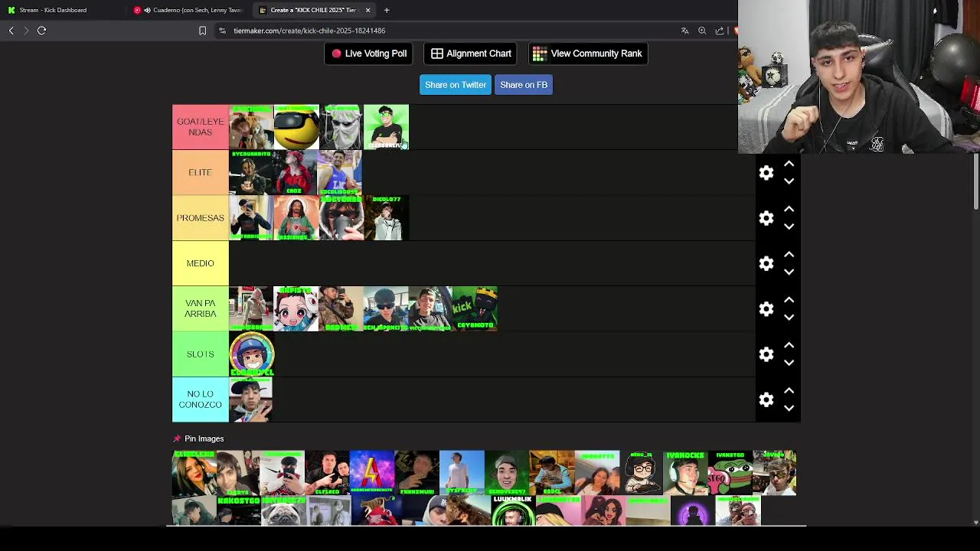Move ELITE tier down with arrow
Screen dimensions: 980x551
tap(789, 181)
